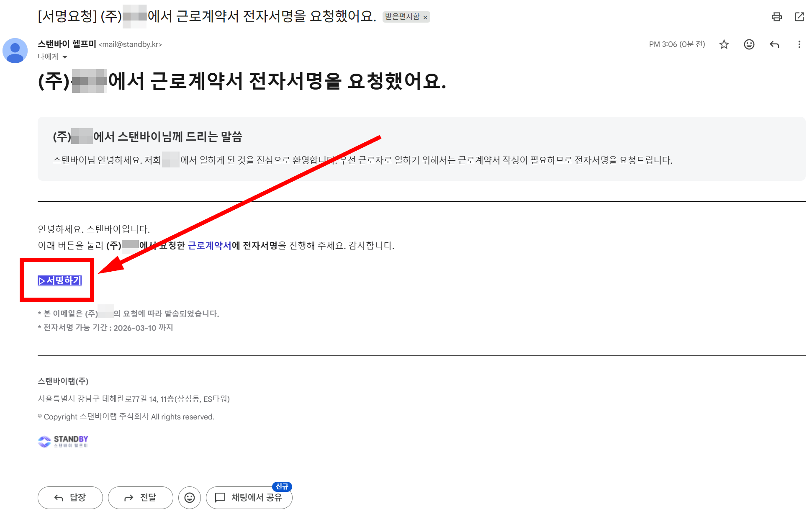Image resolution: width=812 pixels, height=522 pixels.
Task: Add an emoji reaction to the email
Action: click(749, 44)
